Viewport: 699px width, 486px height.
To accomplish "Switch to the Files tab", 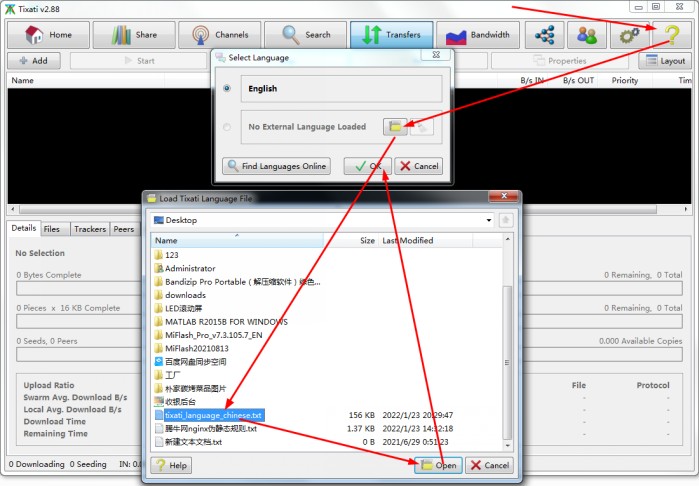I will coord(52,229).
